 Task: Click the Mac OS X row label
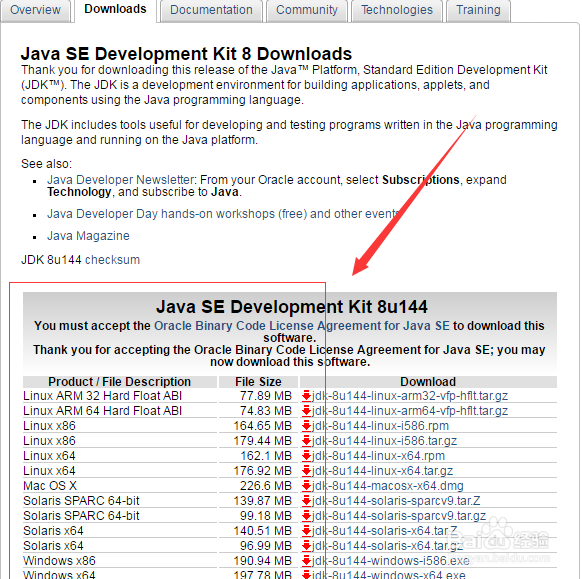pos(50,485)
